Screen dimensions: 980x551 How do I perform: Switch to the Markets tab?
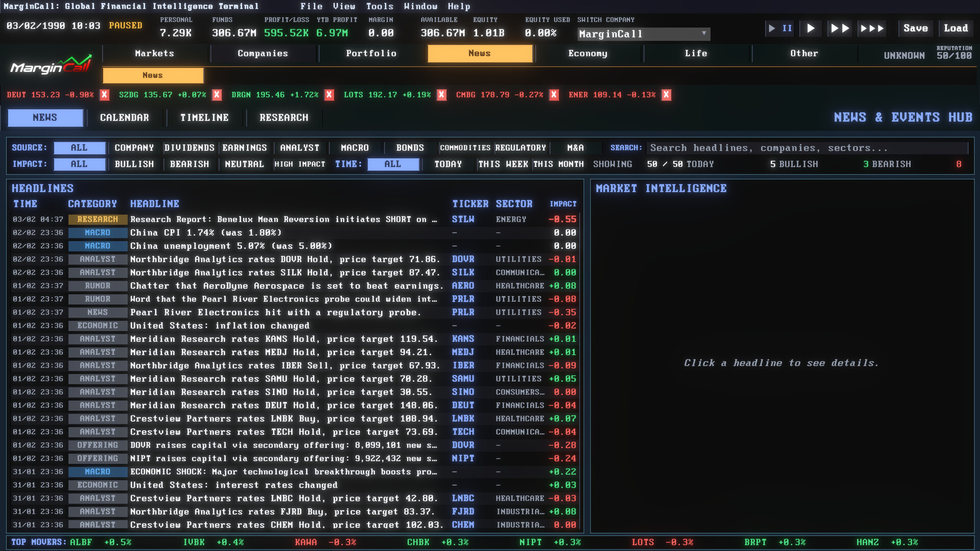pos(155,54)
